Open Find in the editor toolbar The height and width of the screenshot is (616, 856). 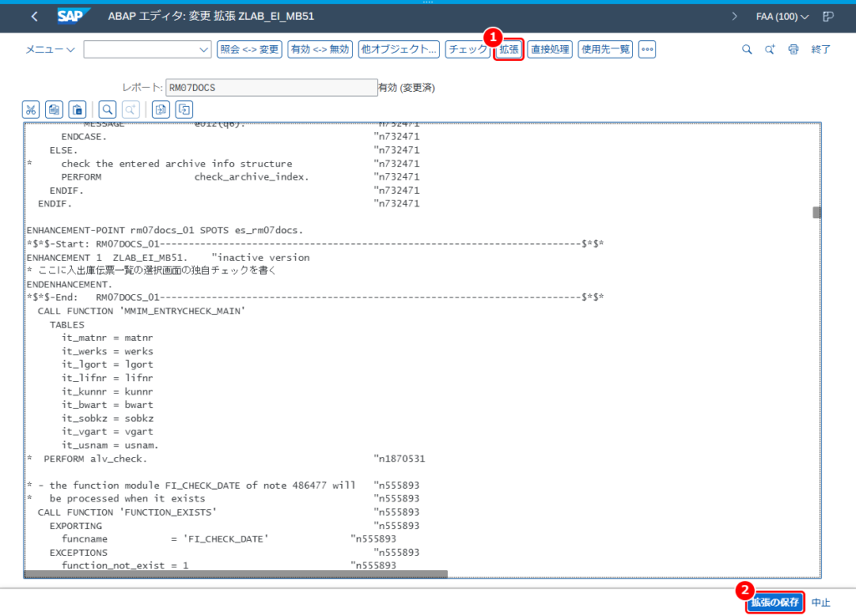tap(108, 109)
